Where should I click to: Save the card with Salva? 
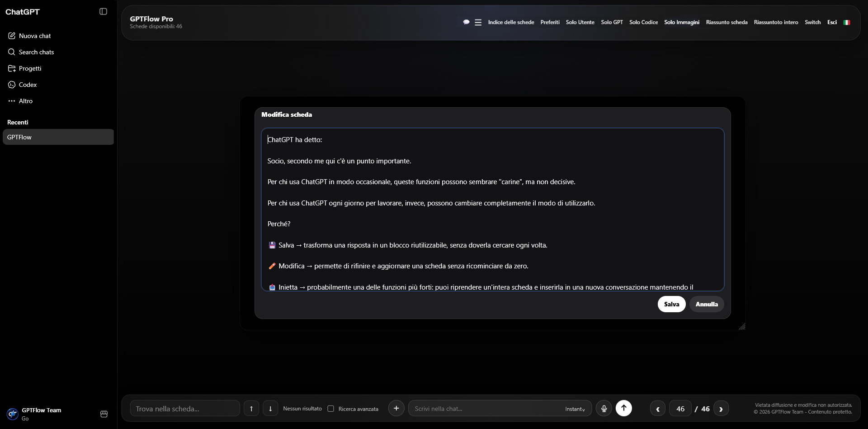coord(671,304)
